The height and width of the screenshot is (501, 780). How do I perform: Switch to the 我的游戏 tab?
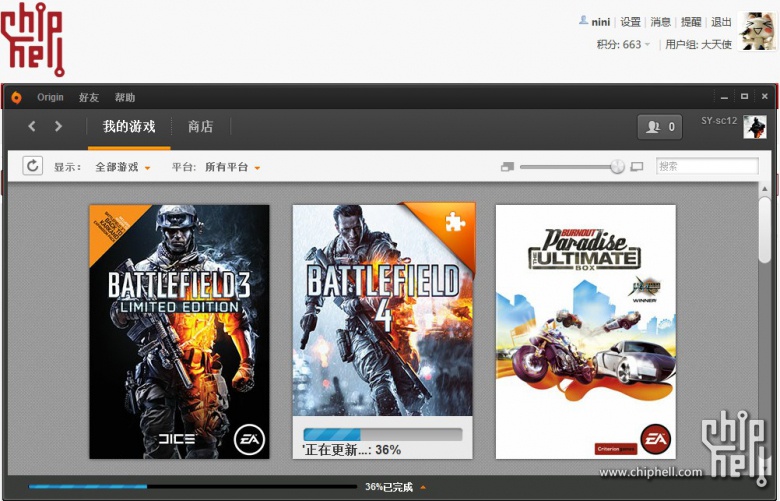click(x=129, y=126)
